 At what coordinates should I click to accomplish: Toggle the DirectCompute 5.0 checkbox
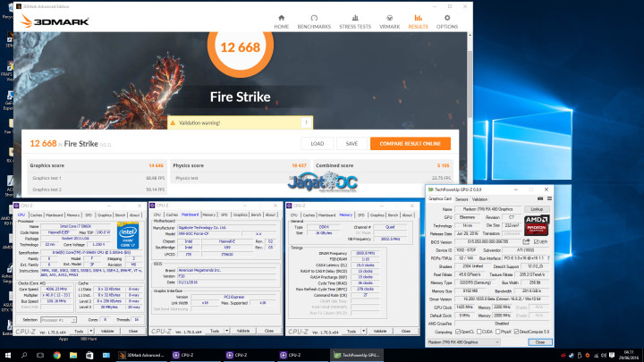[516, 332]
